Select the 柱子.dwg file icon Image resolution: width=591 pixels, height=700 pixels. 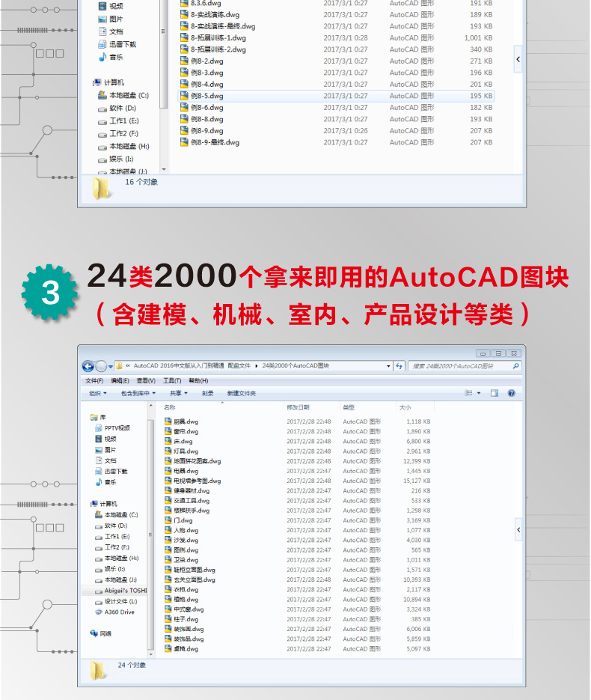(168, 619)
